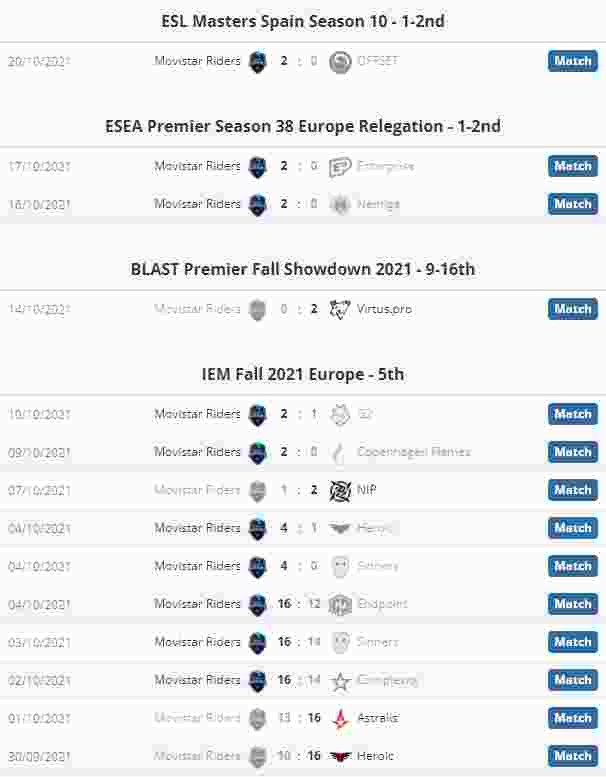Screen dimensions: 606x777
Task: Open ESL Masters Spain Season 10 heading
Action: [303, 21]
